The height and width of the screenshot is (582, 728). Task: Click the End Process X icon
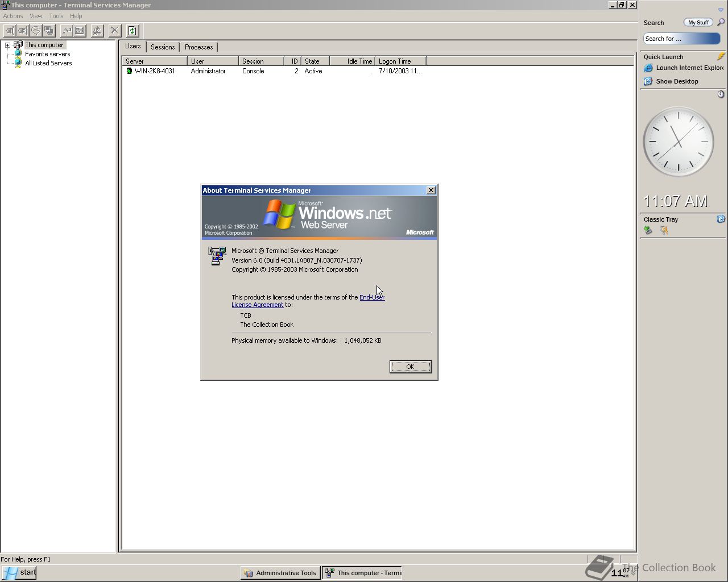[x=115, y=31]
